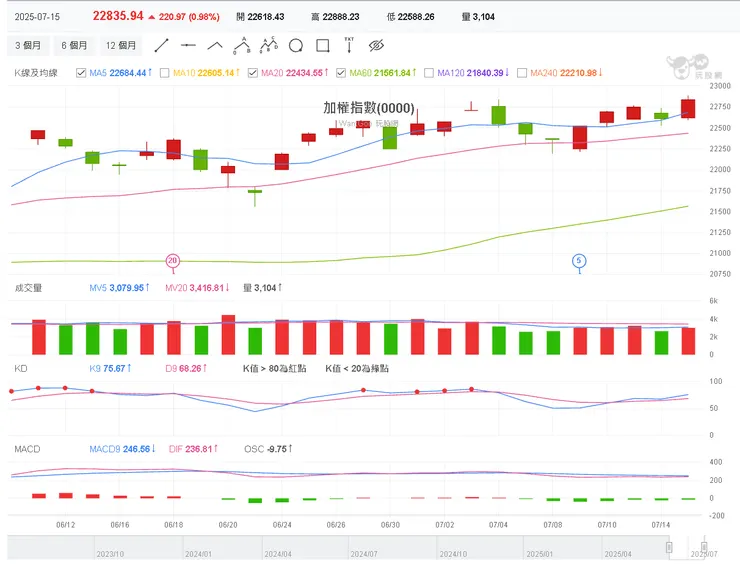The height and width of the screenshot is (567, 740).
Task: Uncheck the MA20 moving average checkbox
Action: pos(253,73)
